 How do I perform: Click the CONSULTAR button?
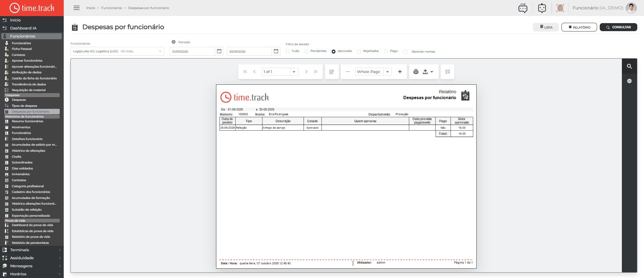618,27
